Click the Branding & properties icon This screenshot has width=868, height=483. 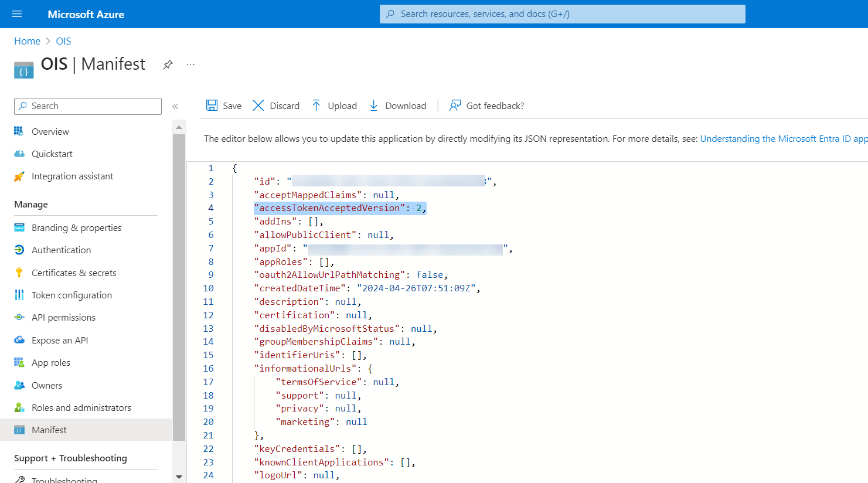tap(19, 227)
